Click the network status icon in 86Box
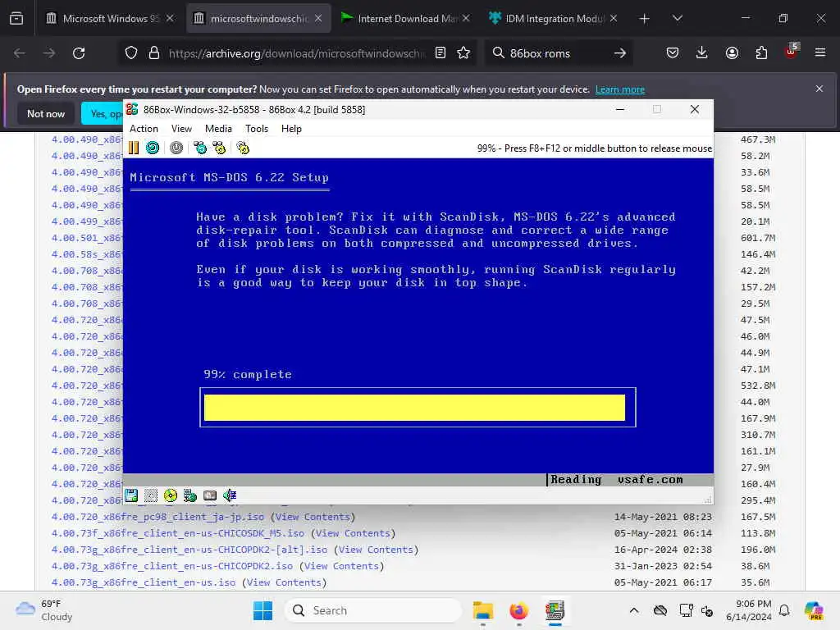The height and width of the screenshot is (630, 840). pos(190,495)
